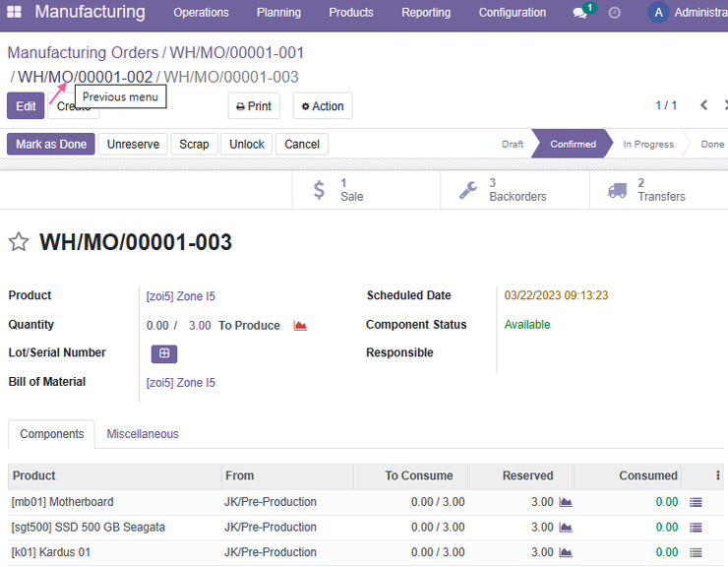Select the Components tab
Image resolution: width=728 pixels, height=567 pixels.
click(51, 433)
